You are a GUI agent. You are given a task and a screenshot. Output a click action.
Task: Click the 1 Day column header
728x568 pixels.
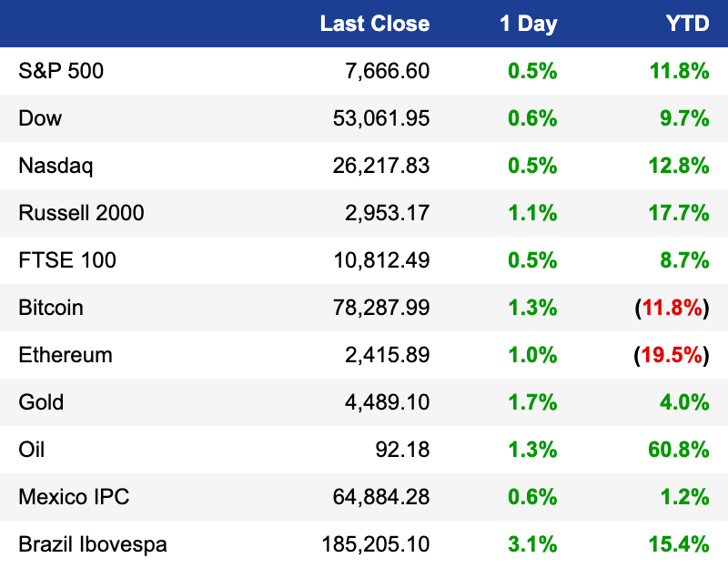[529, 25]
